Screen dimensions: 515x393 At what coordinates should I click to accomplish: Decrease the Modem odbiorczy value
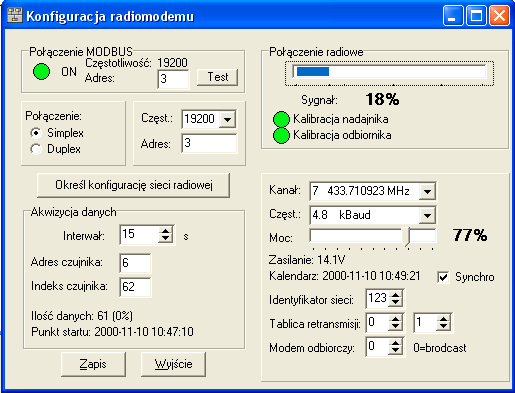(395, 351)
